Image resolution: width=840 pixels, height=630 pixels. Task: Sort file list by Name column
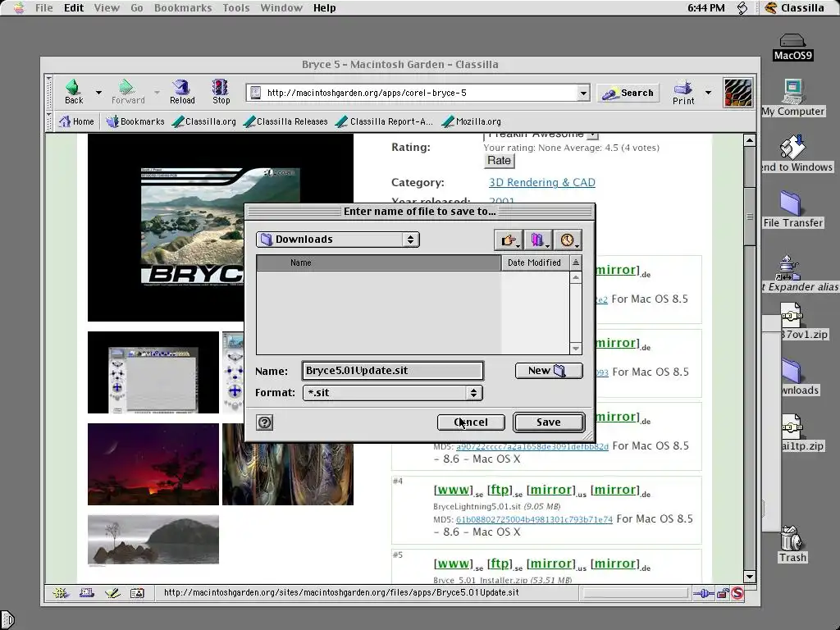coord(378,262)
